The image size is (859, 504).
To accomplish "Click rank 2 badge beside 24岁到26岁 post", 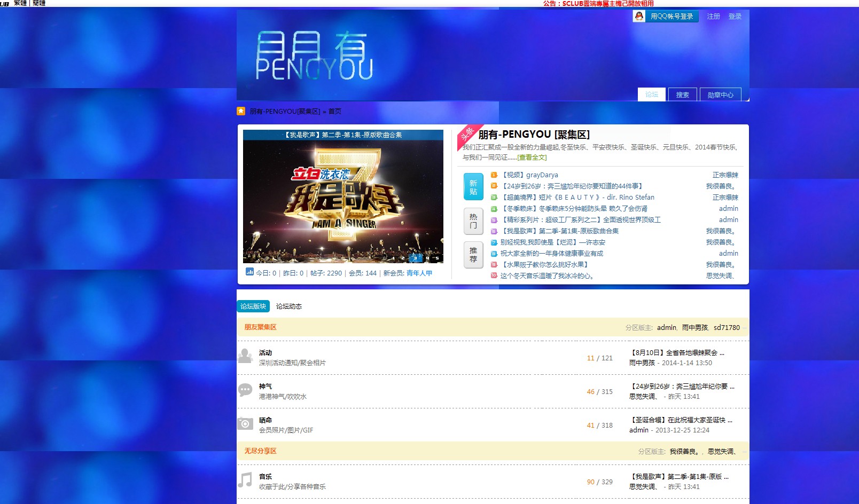I will 494,186.
